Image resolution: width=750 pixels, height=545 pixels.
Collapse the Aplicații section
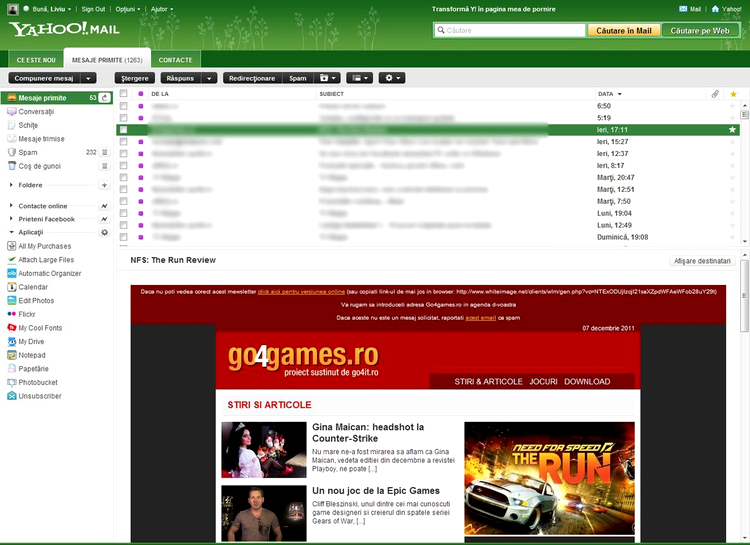coord(11,233)
